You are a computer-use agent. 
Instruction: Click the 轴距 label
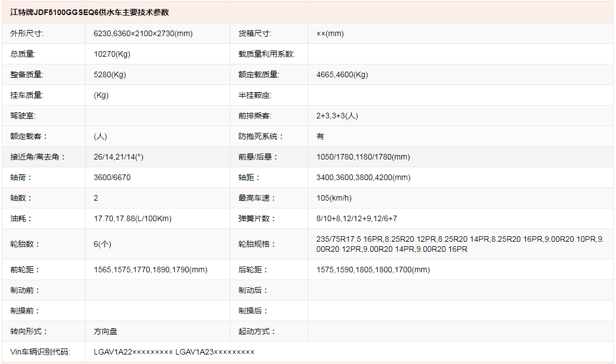point(249,178)
